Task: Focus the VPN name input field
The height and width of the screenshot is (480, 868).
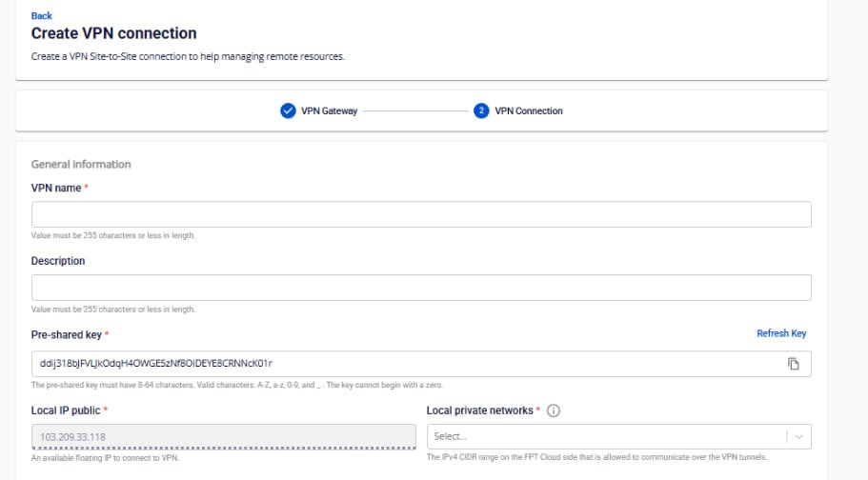Action: pyautogui.click(x=421, y=214)
